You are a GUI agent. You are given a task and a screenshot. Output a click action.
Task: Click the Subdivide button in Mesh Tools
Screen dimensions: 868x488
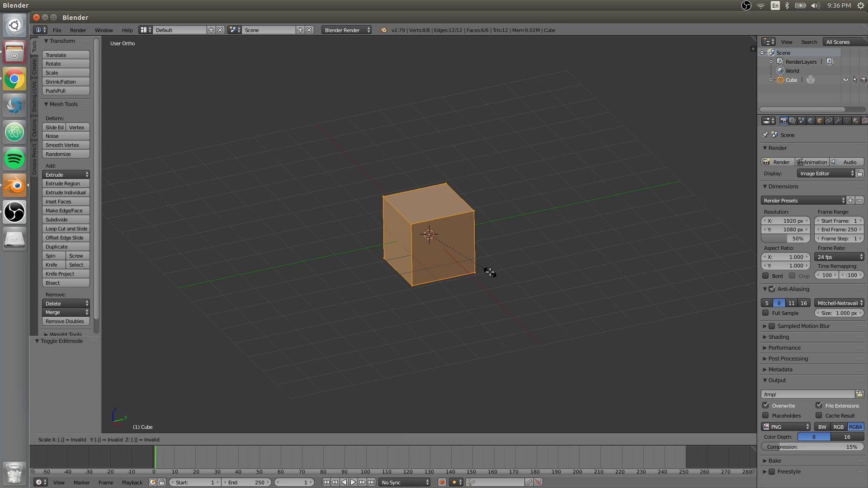tap(66, 220)
